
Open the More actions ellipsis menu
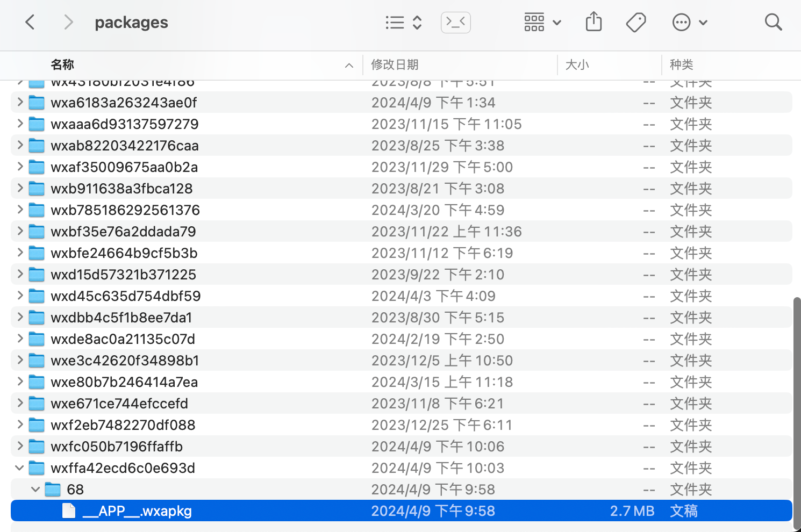(x=690, y=23)
